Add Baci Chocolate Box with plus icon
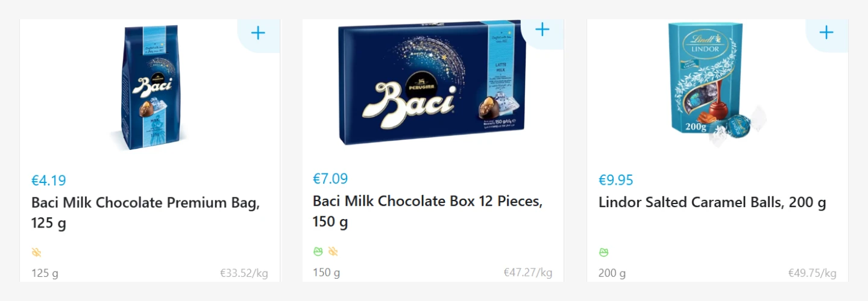Image resolution: width=868 pixels, height=301 pixels. click(x=542, y=29)
